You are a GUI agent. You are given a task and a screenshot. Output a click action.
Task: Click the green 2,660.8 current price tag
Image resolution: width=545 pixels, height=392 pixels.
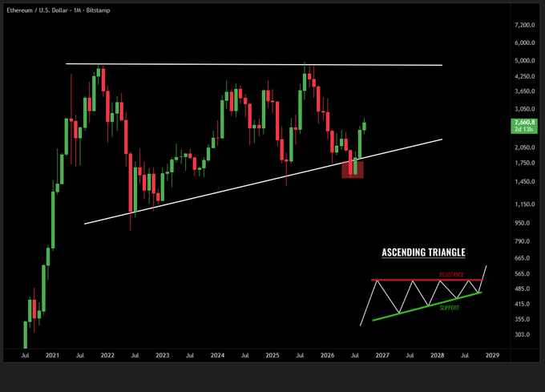click(x=524, y=123)
